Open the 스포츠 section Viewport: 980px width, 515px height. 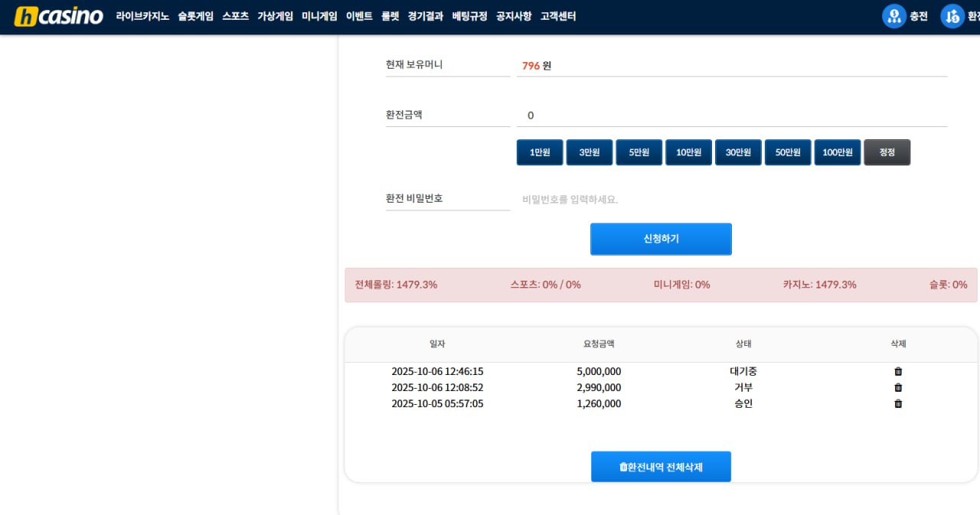point(235,16)
